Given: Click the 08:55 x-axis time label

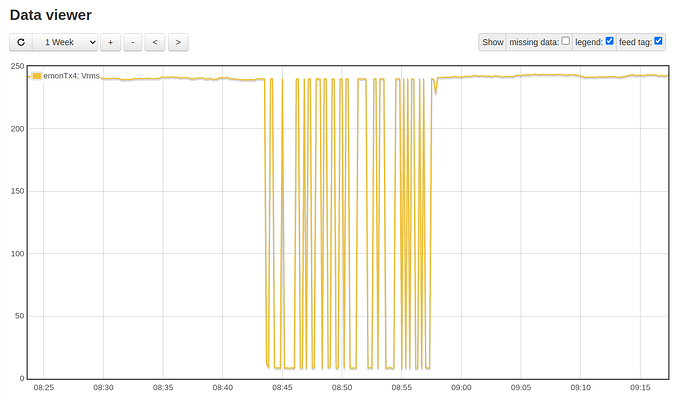Looking at the screenshot, I should (402, 388).
